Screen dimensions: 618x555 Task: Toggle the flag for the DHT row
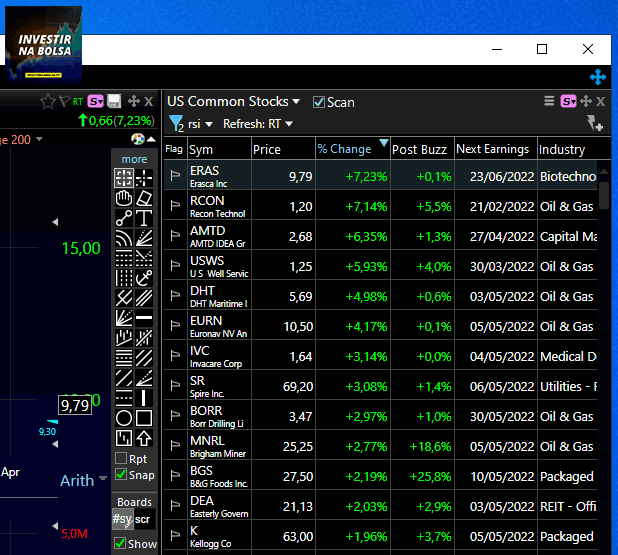[x=175, y=295]
